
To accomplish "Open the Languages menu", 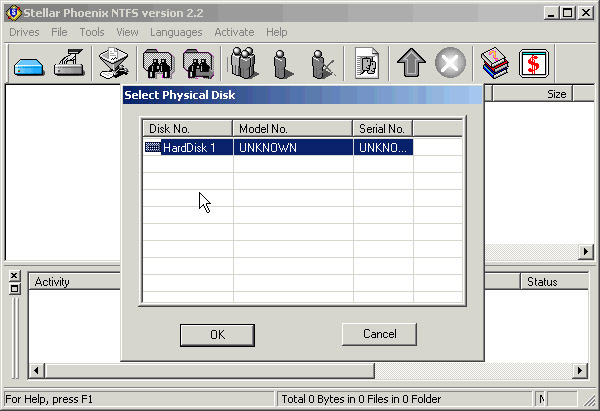I will [x=176, y=32].
